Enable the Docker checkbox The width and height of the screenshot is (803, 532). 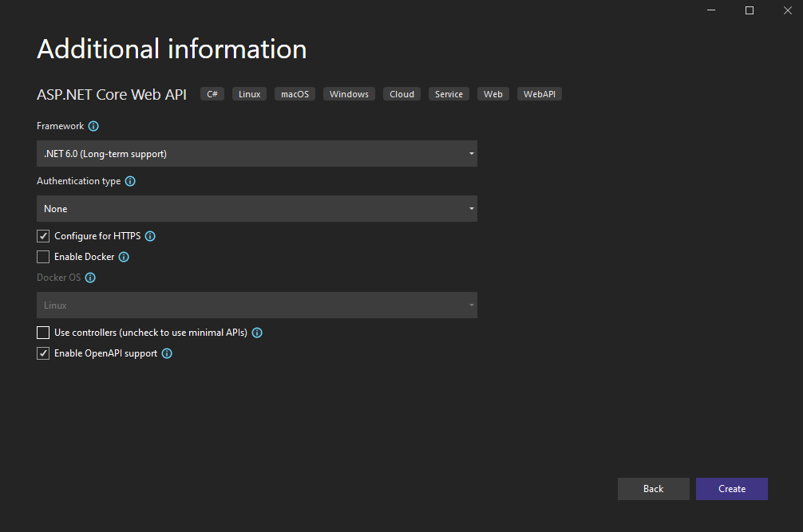click(x=43, y=257)
